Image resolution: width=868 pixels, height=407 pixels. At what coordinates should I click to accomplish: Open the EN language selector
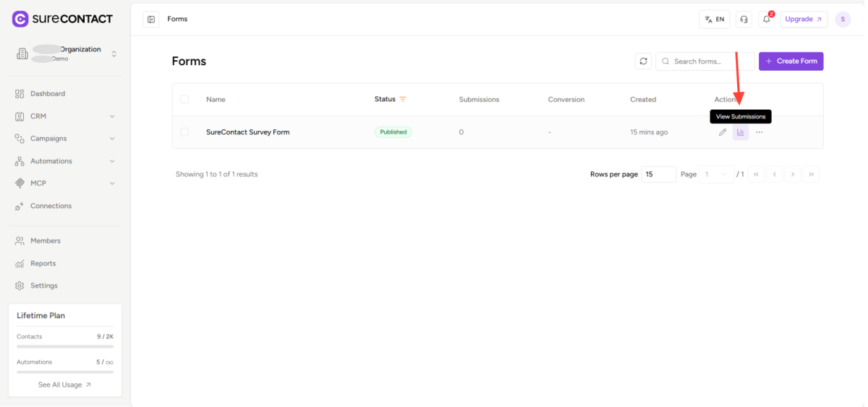click(x=714, y=20)
